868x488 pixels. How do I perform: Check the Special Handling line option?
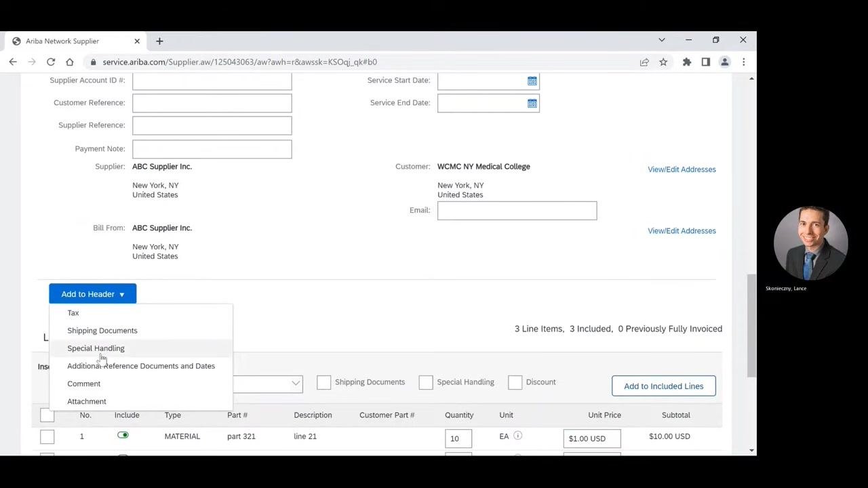[426, 382]
